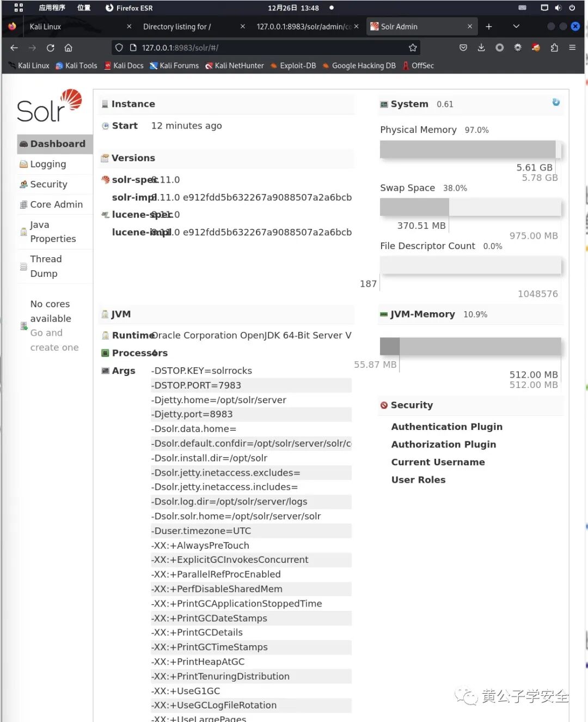Screen dimensions: 588x722
Task: Click the URL address bar
Action: (267, 48)
